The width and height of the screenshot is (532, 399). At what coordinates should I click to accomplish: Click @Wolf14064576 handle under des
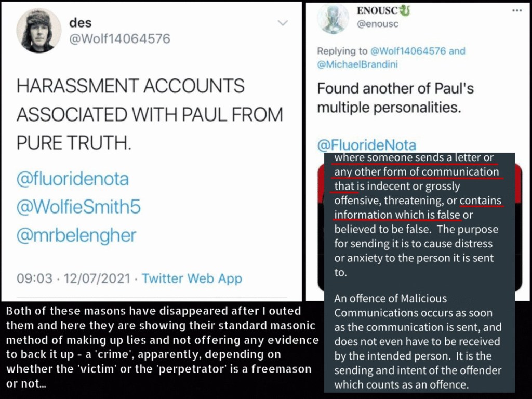click(119, 38)
